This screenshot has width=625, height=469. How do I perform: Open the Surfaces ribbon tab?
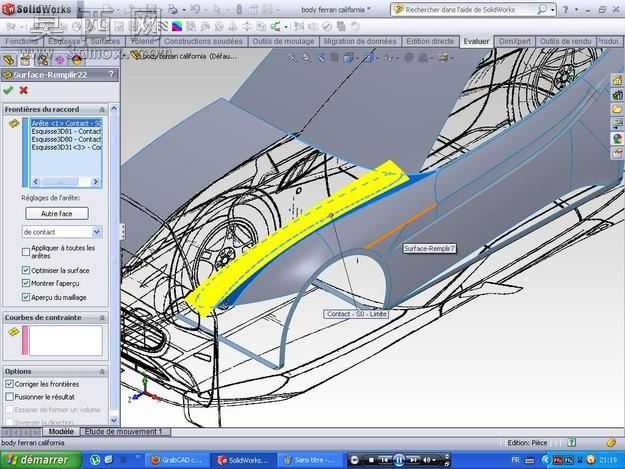(106, 41)
